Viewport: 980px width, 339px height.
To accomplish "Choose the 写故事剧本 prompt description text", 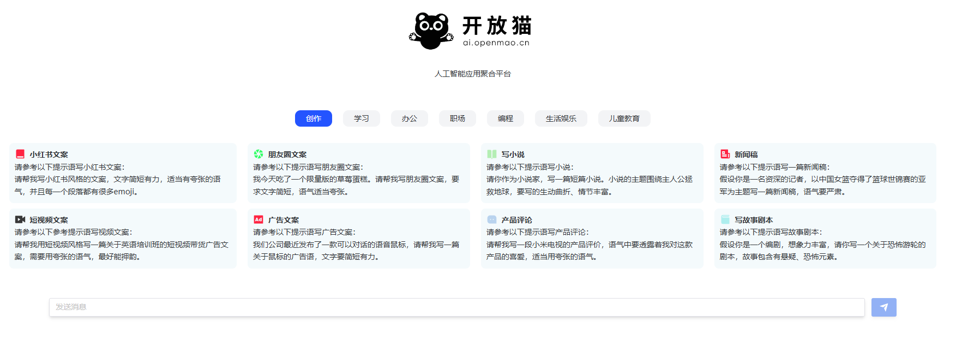I will point(822,251).
